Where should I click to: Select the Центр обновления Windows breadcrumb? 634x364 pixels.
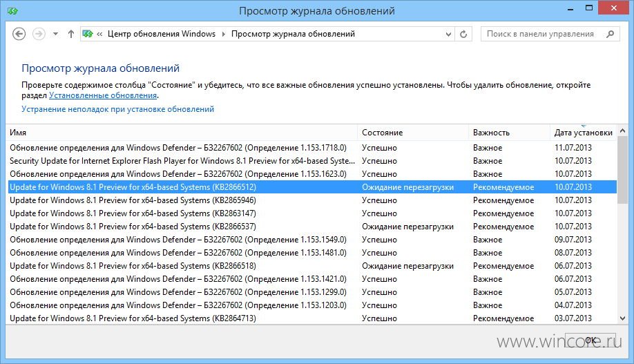coord(162,34)
